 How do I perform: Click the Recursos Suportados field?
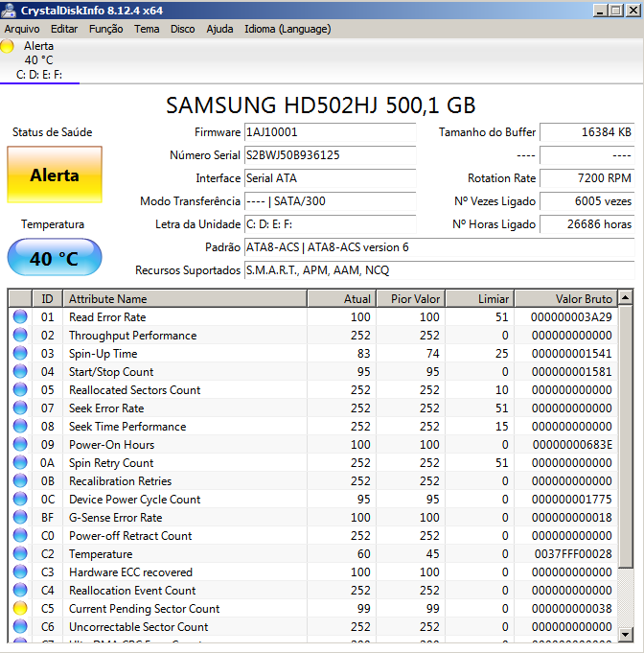click(439, 270)
